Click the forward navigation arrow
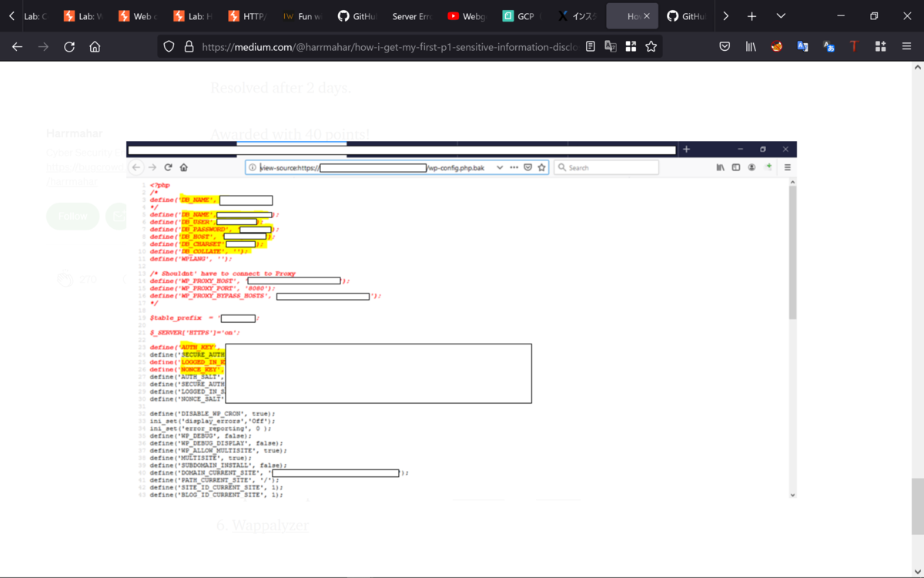 tap(43, 47)
